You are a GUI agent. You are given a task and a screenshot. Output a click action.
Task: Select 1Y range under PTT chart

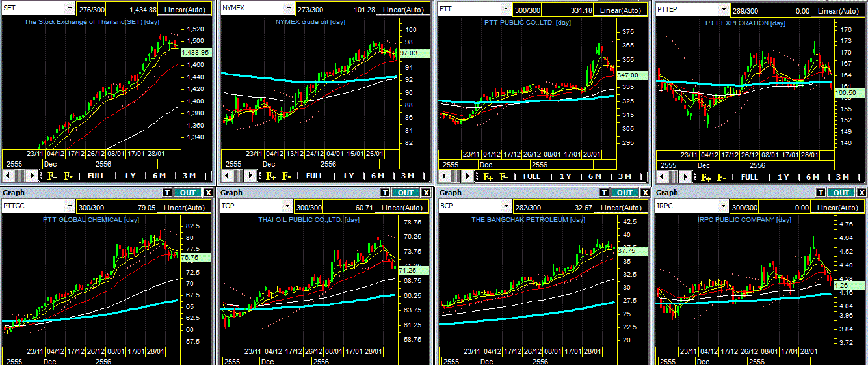[564, 176]
